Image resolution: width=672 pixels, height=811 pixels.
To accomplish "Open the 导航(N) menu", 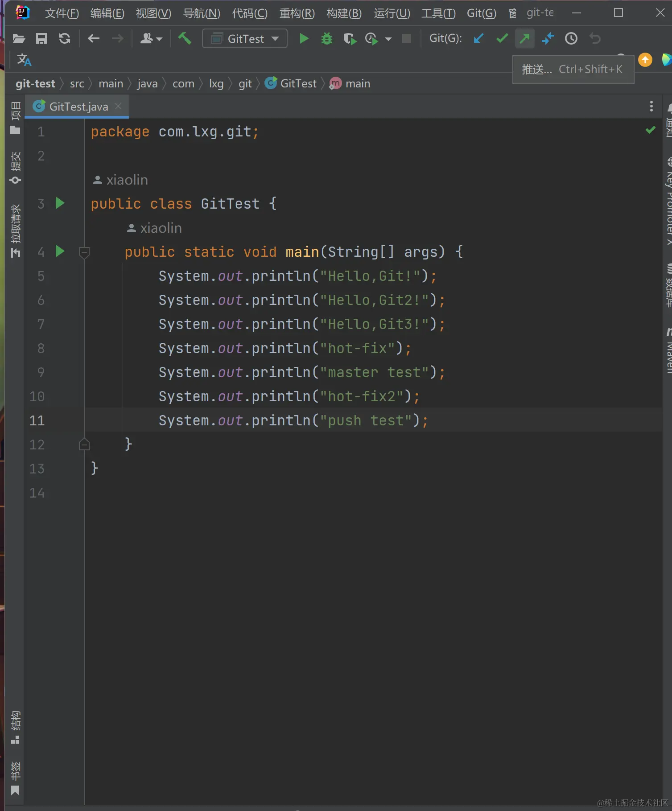I will pos(202,13).
